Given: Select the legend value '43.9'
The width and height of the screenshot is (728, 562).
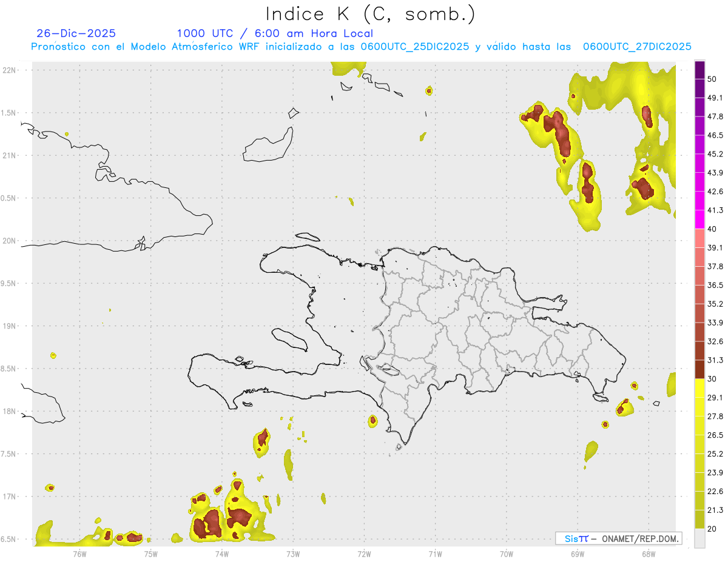Looking at the screenshot, I should click(715, 173).
